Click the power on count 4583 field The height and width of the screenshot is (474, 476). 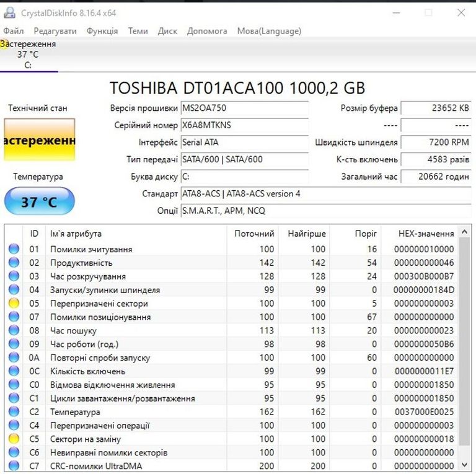(436, 159)
